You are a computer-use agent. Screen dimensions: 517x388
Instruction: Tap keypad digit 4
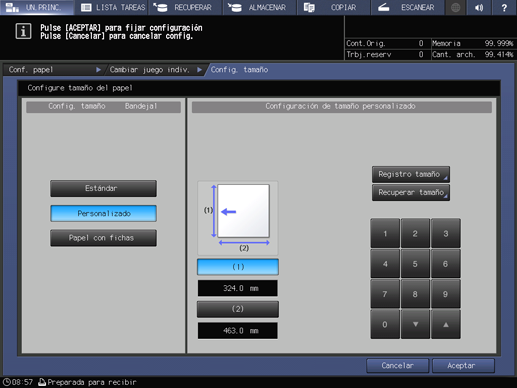[385, 264]
